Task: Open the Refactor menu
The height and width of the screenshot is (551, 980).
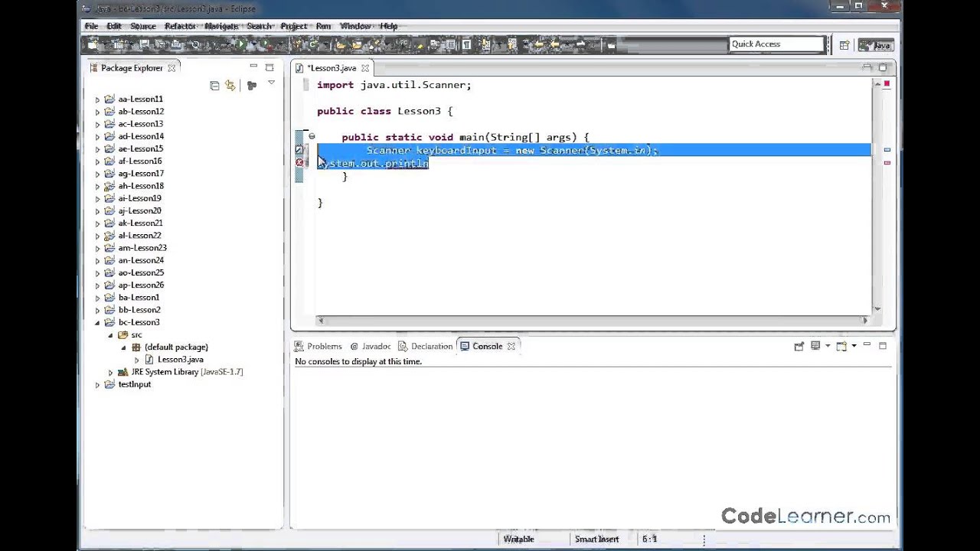Action: point(180,26)
